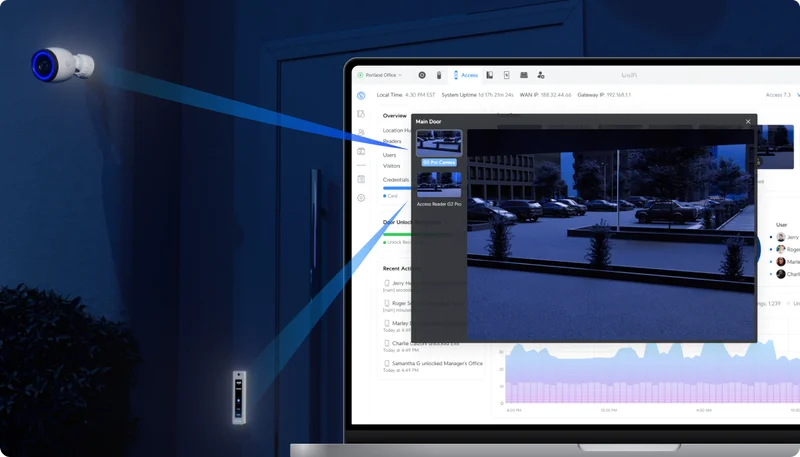
Task: Click the Main Door dialog title
Action: [429, 121]
